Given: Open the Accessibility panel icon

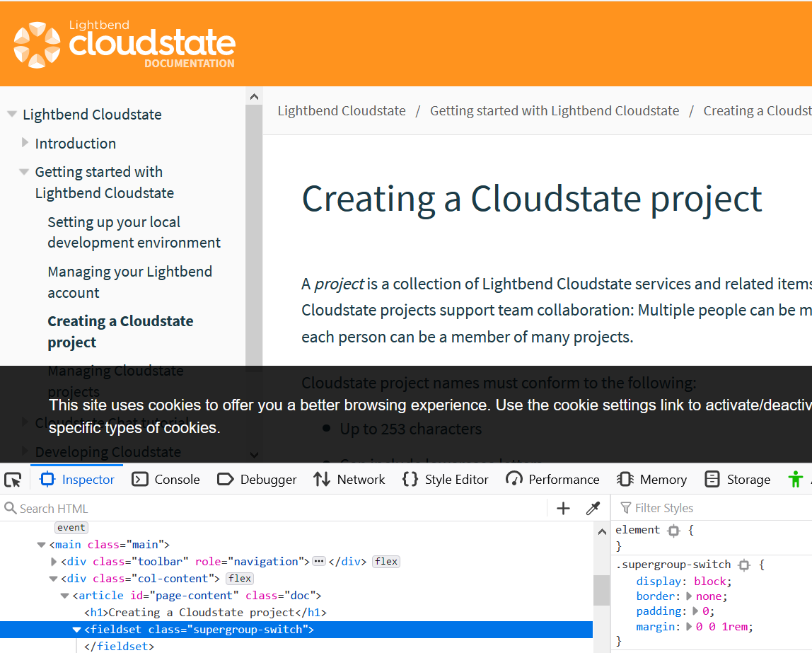Looking at the screenshot, I should tap(796, 480).
